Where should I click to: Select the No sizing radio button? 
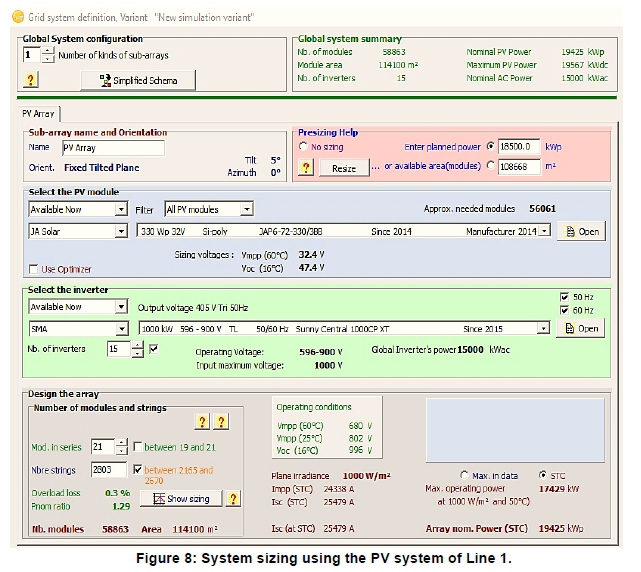[x=304, y=146]
